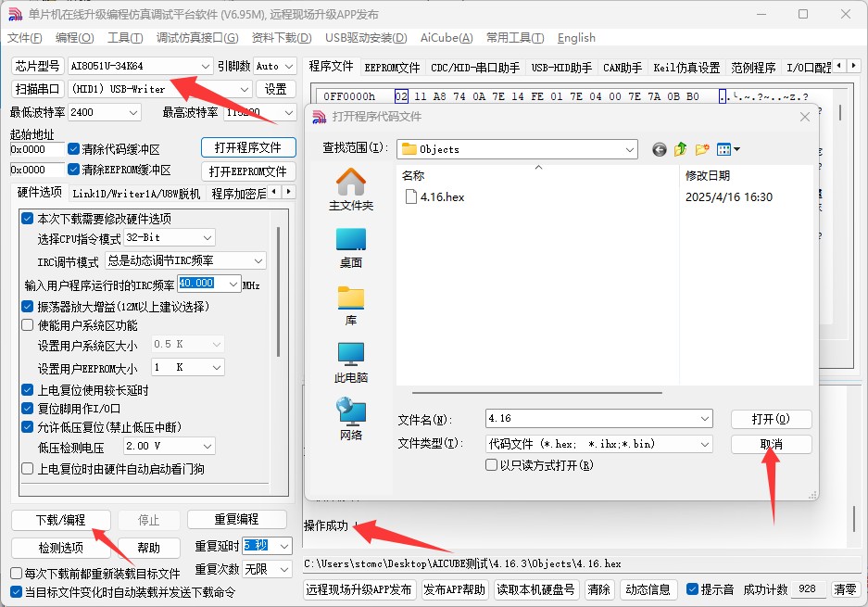The width and height of the screenshot is (868, 607).
Task: Create new folder icon in file dialog
Action: point(702,149)
